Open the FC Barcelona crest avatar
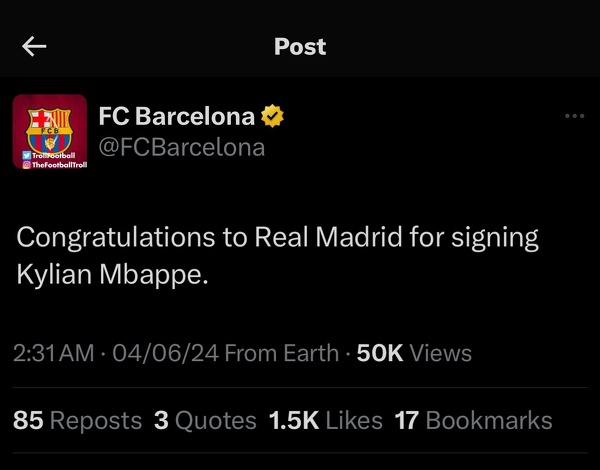Screen dimensions: 600x470 50,125
